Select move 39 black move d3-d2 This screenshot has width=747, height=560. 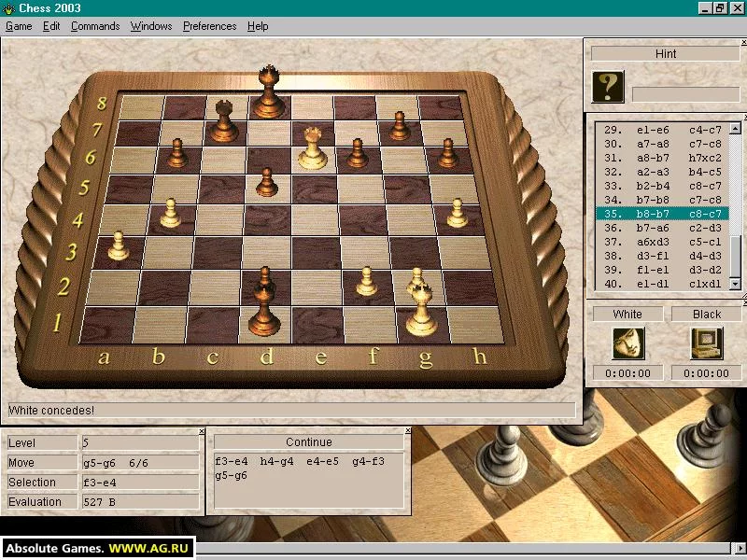click(x=705, y=270)
